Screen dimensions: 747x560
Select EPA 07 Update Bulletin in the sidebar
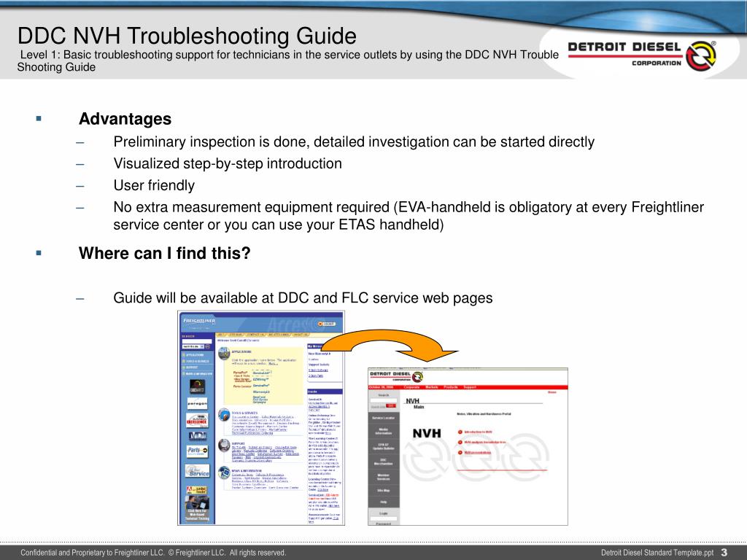384,446
